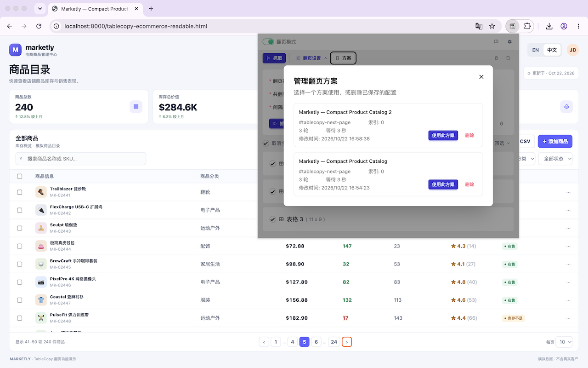Toggle the 取消全选 checkbox
588x368 pixels.
coord(266,143)
